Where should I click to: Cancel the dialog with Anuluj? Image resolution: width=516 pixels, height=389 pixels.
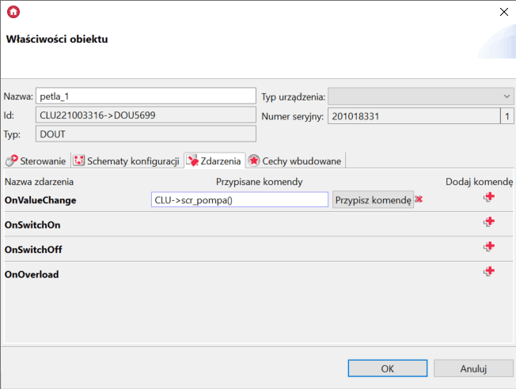tap(474, 369)
